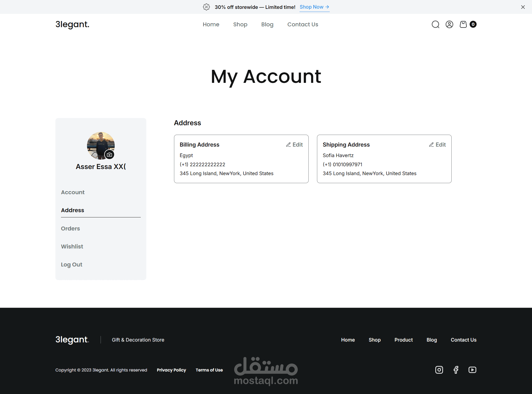Open the shopping bag cart icon

[x=463, y=24]
